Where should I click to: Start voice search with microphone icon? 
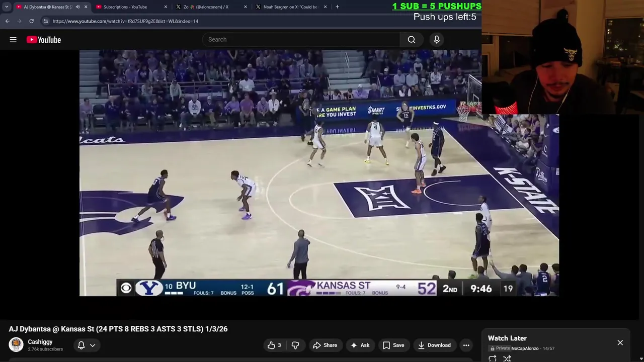coord(437,40)
